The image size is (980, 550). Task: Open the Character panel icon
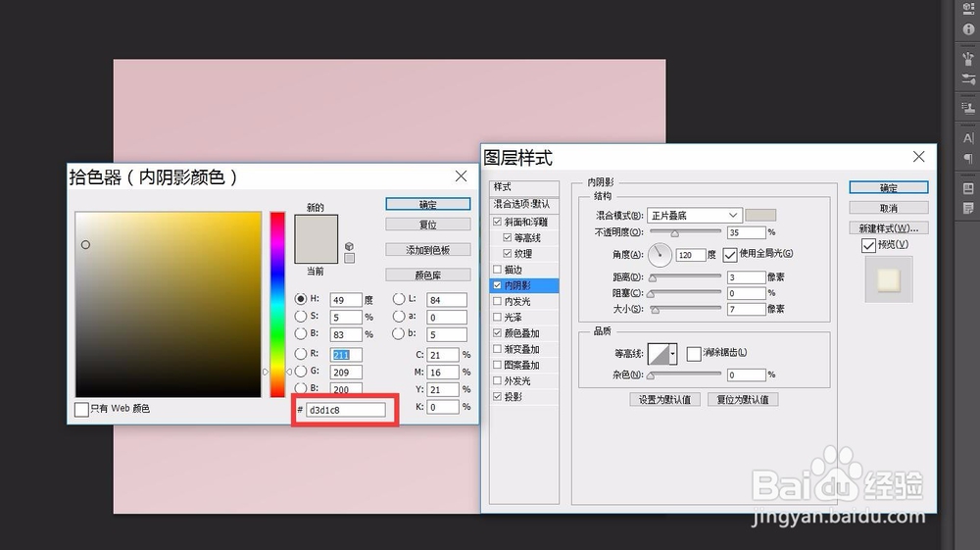coord(968,138)
